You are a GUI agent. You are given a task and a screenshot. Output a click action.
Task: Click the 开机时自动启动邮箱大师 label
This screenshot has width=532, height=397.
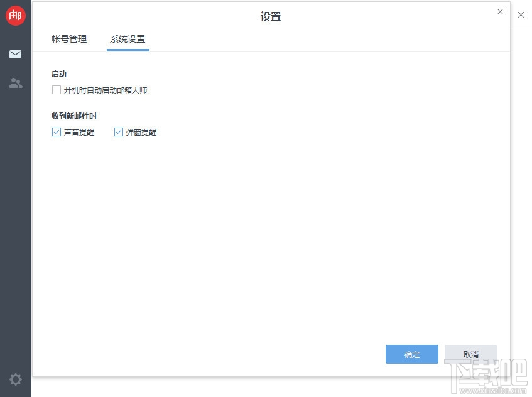click(105, 90)
